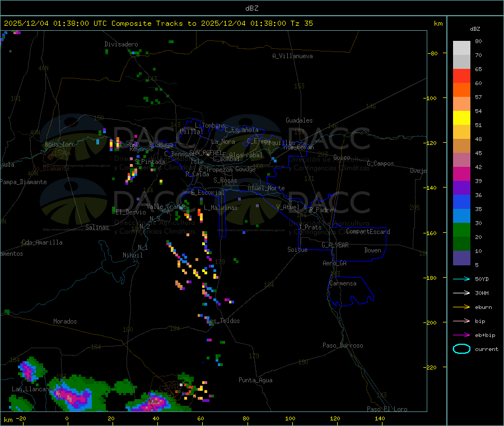Select the 65 dBZ red color swatch

pyautogui.click(x=461, y=76)
